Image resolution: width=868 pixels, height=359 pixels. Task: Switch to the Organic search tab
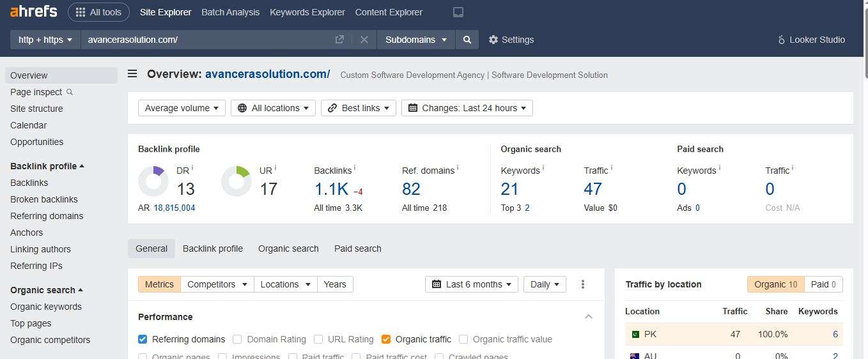[288, 248]
